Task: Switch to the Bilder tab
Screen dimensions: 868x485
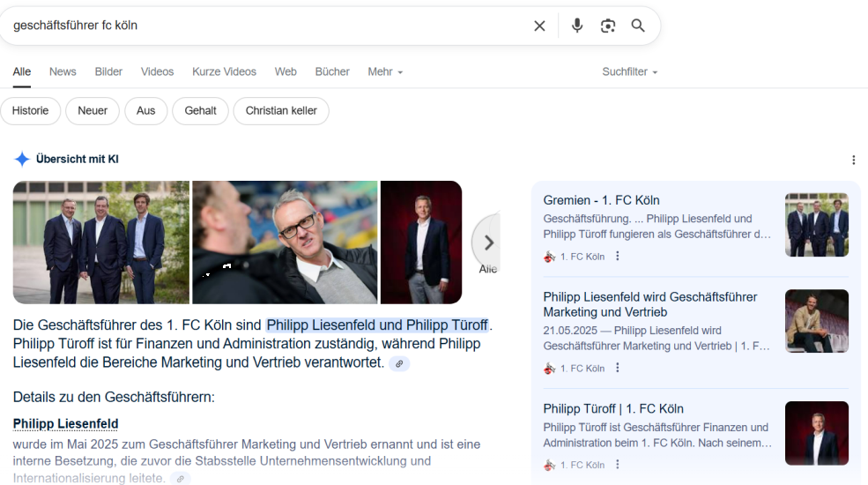Action: point(108,72)
